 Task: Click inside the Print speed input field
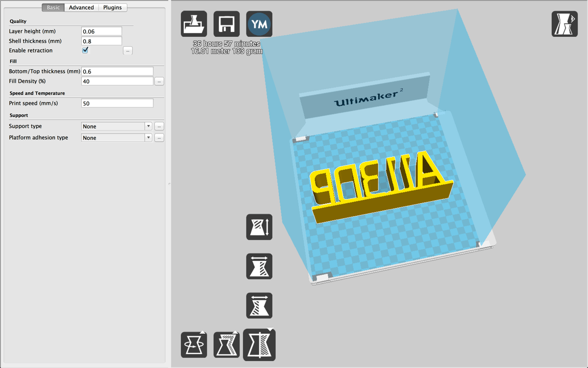(117, 103)
